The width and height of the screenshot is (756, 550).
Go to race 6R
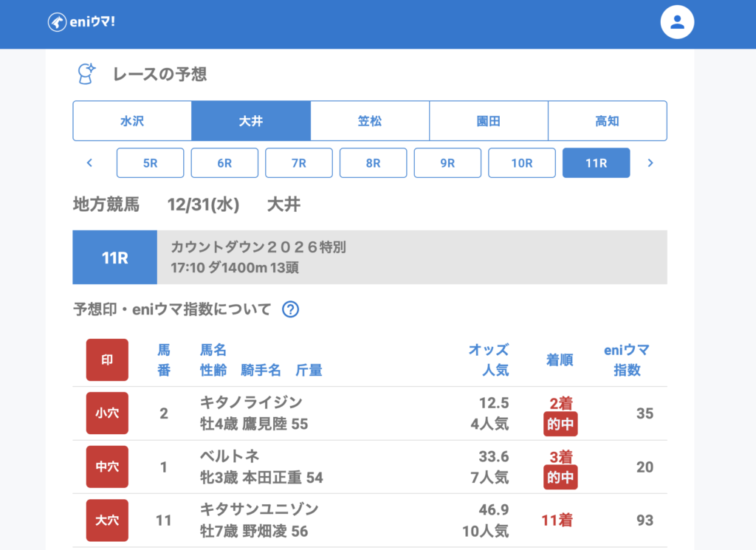click(x=224, y=163)
